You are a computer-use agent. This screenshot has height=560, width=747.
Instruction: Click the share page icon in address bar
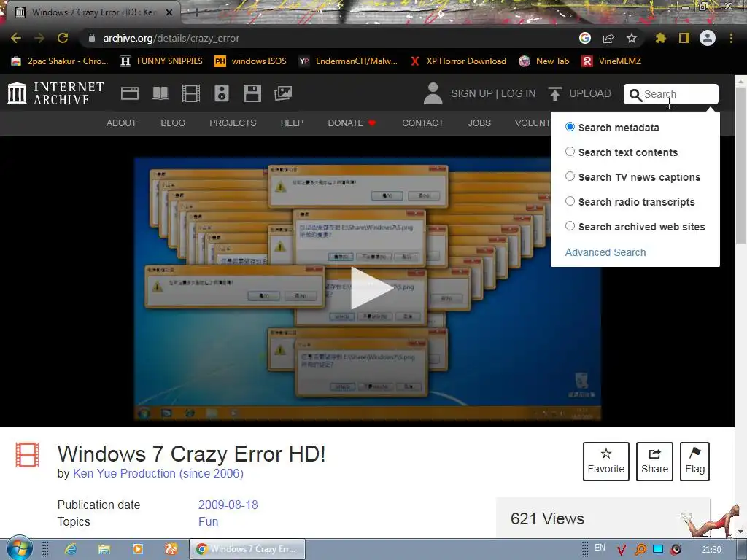608,38
